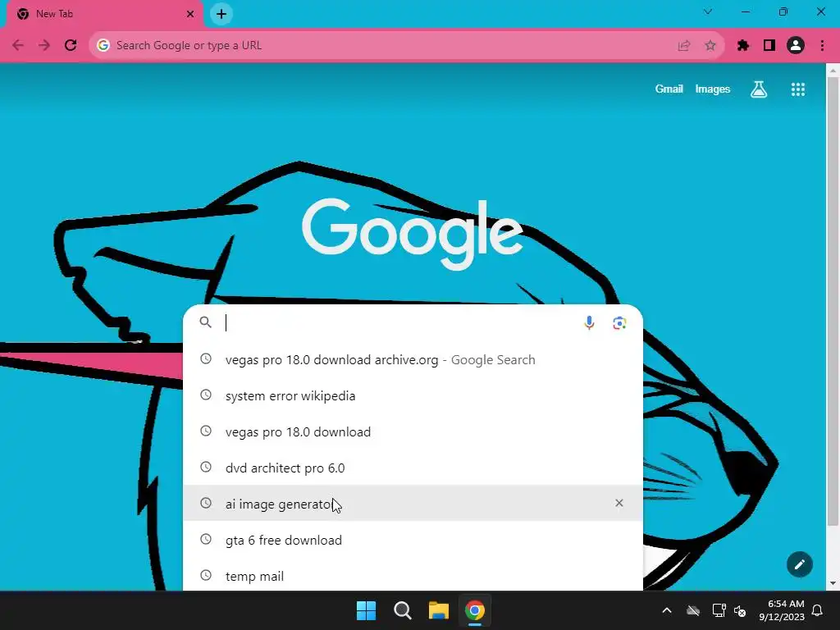Open Gmail link
The image size is (840, 630).
[x=669, y=89]
